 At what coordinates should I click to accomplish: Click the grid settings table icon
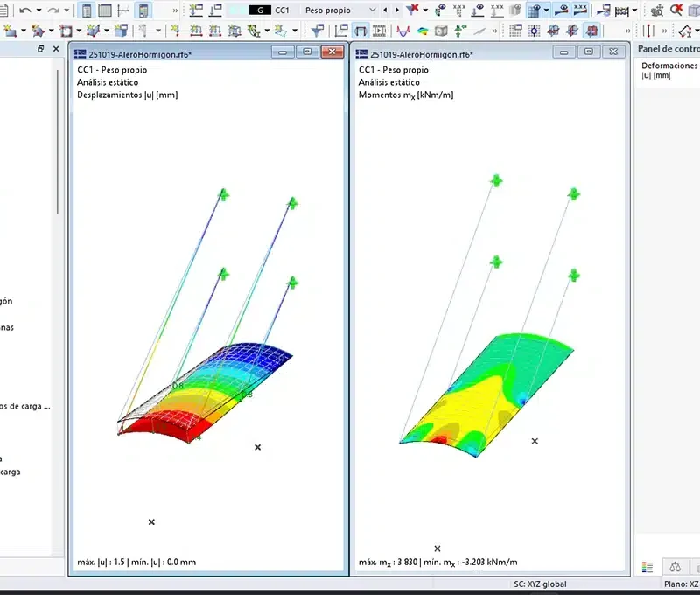click(515, 31)
